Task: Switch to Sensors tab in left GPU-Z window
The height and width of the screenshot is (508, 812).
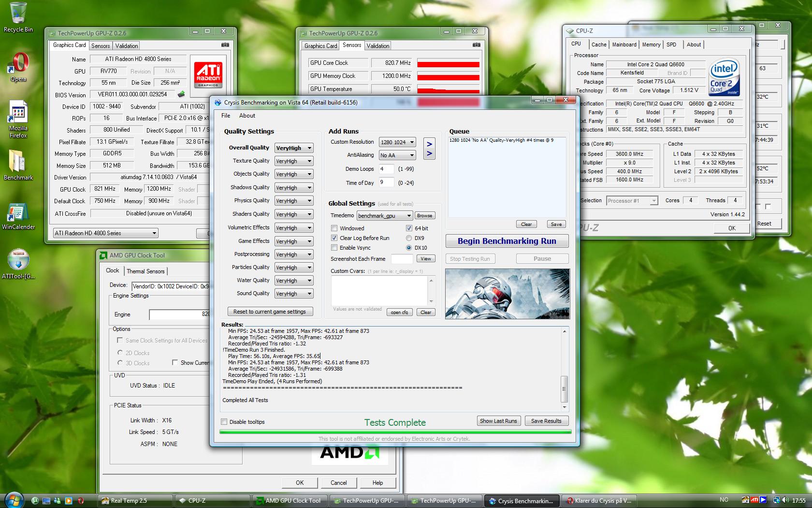Action: click(101, 46)
